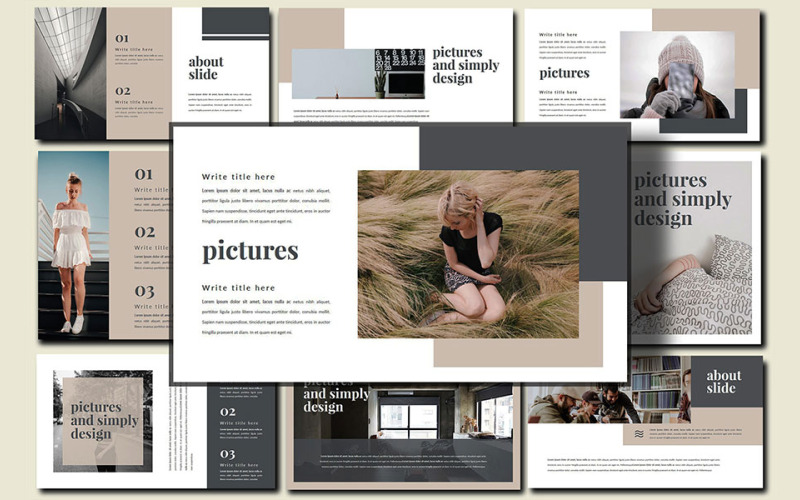The width and height of the screenshot is (800, 500).
Task: Click 'pictures and simply design' title top middle slide
Action: [x=466, y=65]
